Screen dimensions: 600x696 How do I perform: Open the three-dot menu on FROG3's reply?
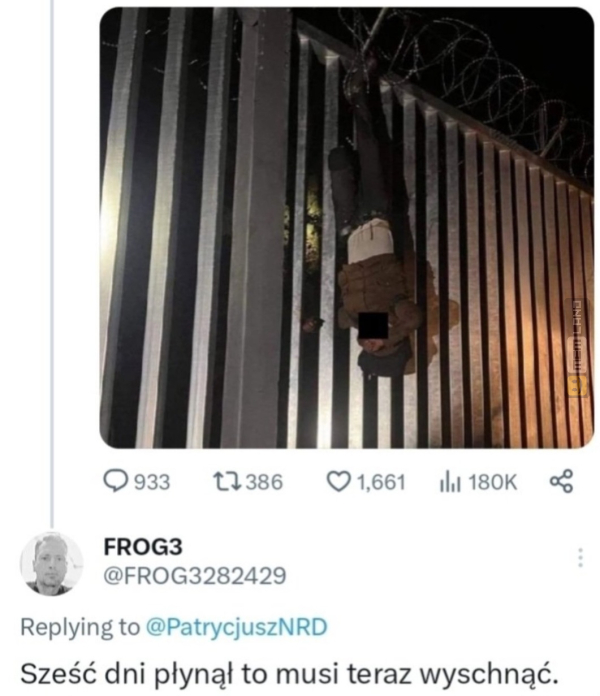(580, 558)
